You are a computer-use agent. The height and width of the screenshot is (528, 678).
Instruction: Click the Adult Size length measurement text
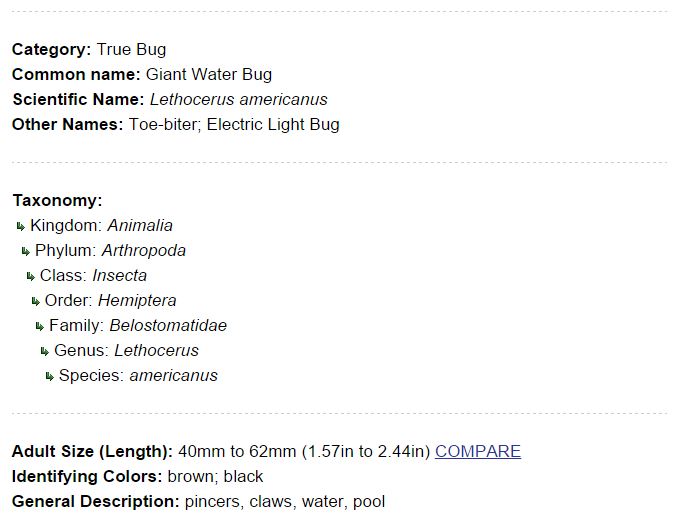click(x=304, y=451)
